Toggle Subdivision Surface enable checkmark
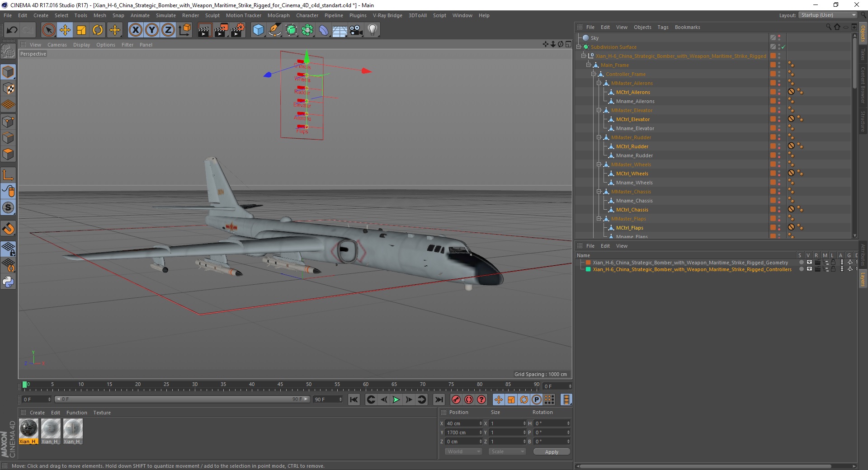This screenshot has height=470, width=868. pyautogui.click(x=783, y=47)
